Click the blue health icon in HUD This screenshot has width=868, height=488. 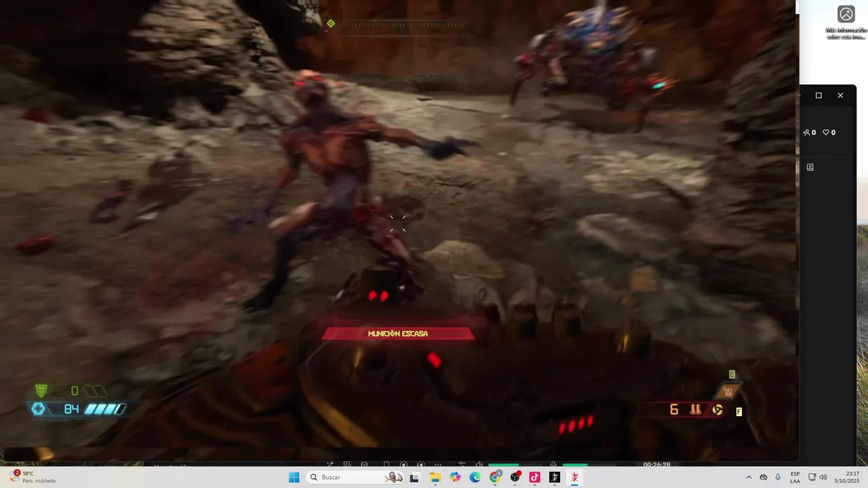[x=39, y=409]
